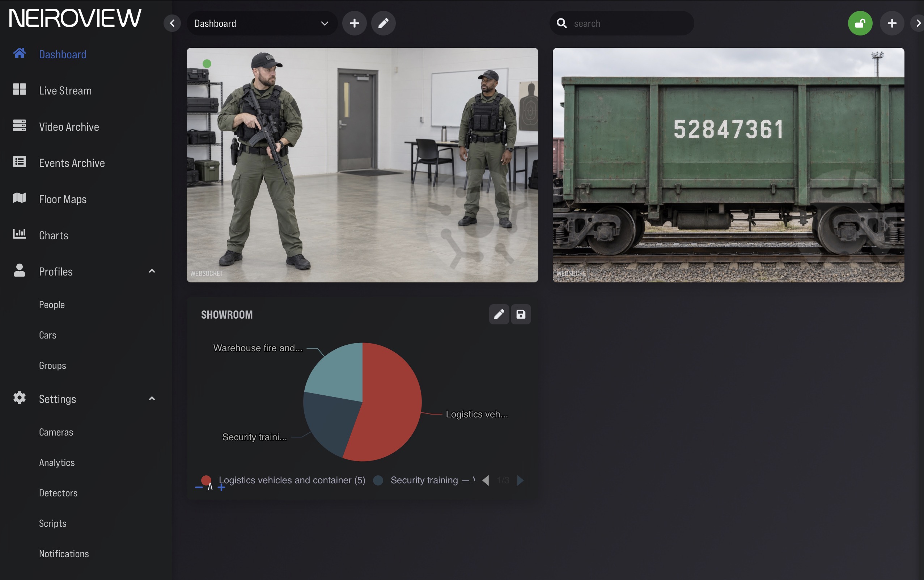Click the Dashboard home icon in sidebar

(x=20, y=53)
